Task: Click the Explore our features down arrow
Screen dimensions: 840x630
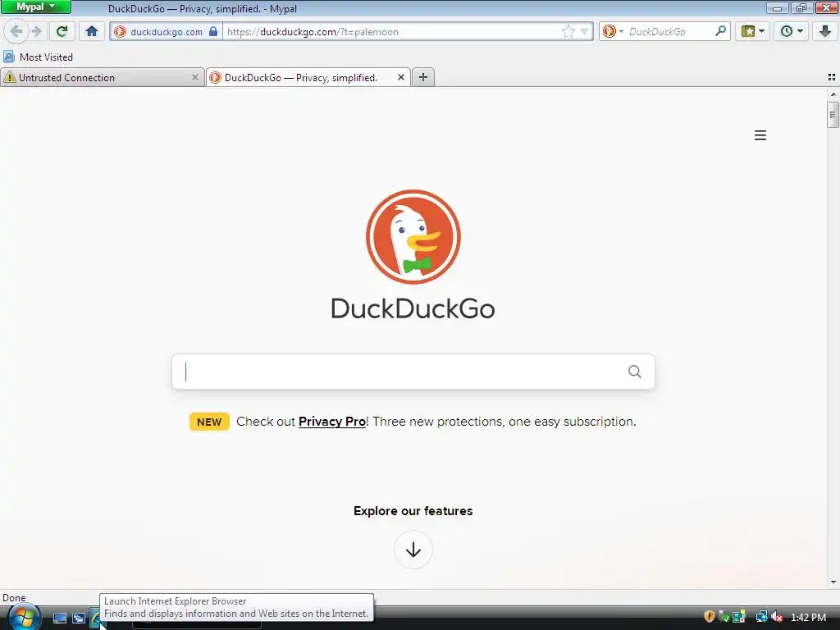Action: tap(413, 550)
